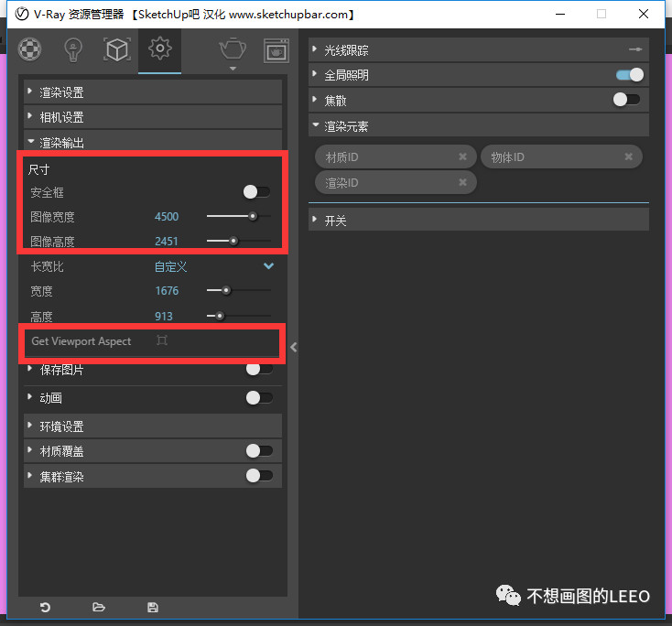This screenshot has height=626, width=672.
Task: Disable the 全局照明 switch
Action: tap(630, 75)
